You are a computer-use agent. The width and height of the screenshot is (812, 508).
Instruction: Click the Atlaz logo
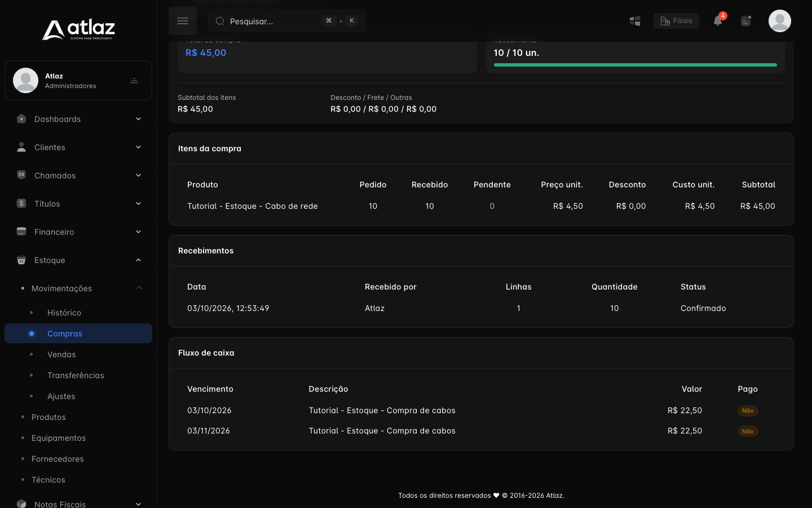click(x=78, y=29)
